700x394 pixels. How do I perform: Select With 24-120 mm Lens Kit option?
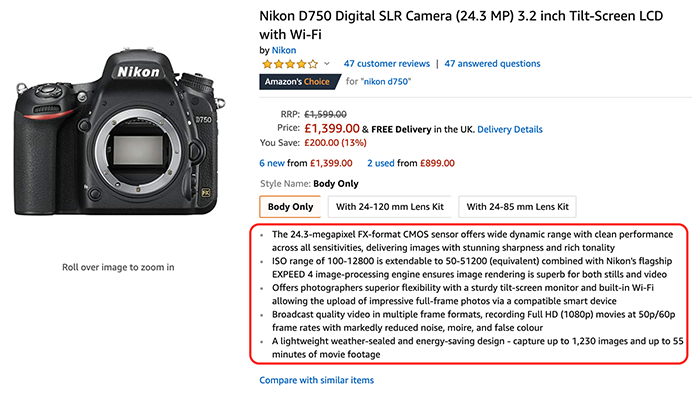click(x=390, y=207)
